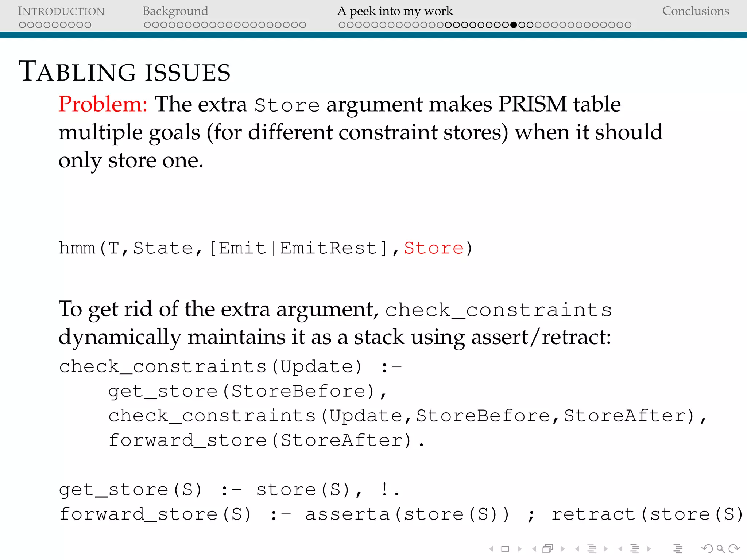Click the presentation outline icon
The height and width of the screenshot is (560, 747).
(678, 549)
